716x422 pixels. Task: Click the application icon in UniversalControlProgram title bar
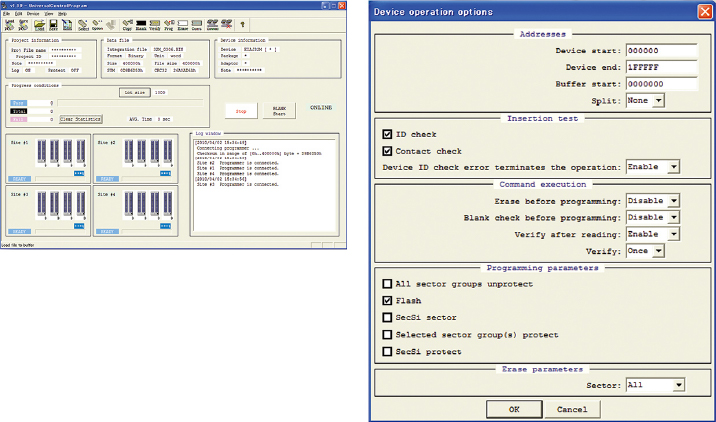5,5
